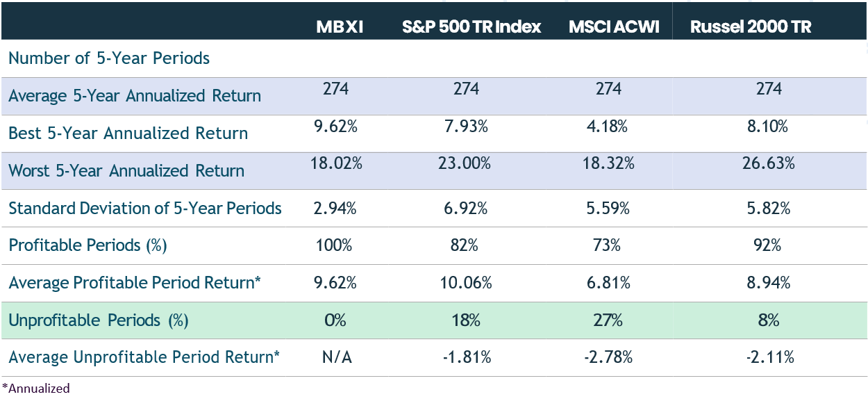Click the 27% unprofitable MSCI ACWI cell

(608, 320)
